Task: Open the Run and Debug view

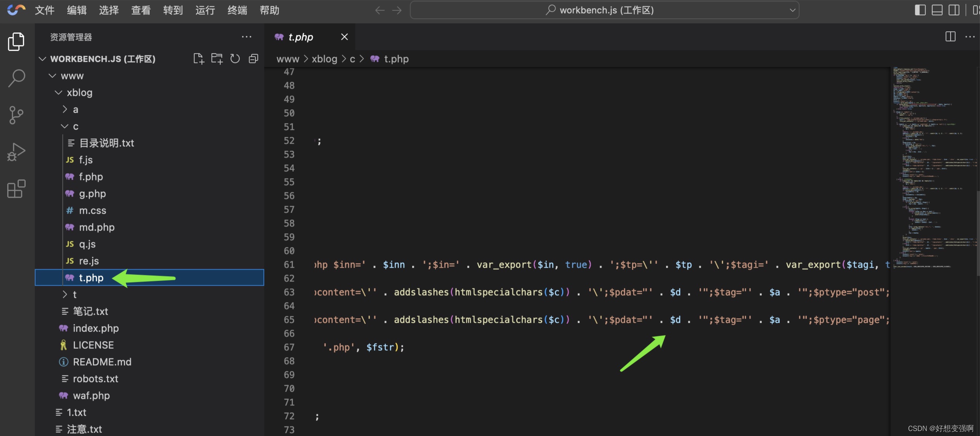Action: [x=16, y=152]
